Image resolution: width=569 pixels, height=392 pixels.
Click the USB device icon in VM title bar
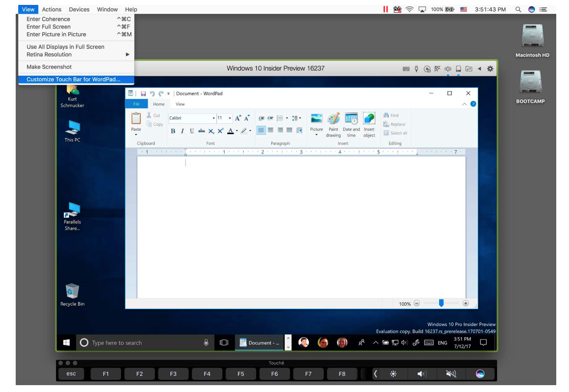pos(416,69)
